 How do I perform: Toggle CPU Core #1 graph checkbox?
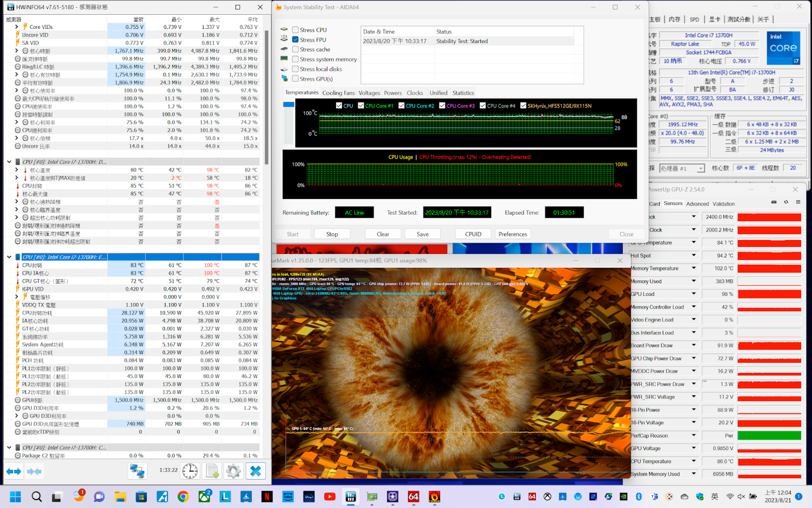click(x=361, y=106)
